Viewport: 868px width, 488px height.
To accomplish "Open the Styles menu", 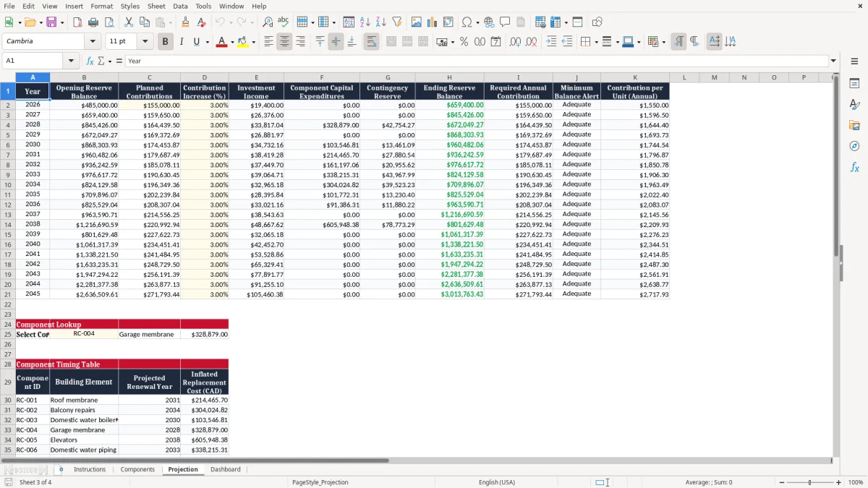I will pyautogui.click(x=130, y=6).
